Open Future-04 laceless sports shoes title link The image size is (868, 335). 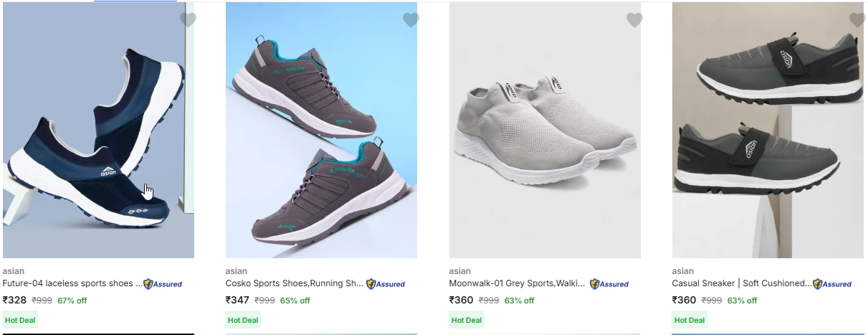72,283
